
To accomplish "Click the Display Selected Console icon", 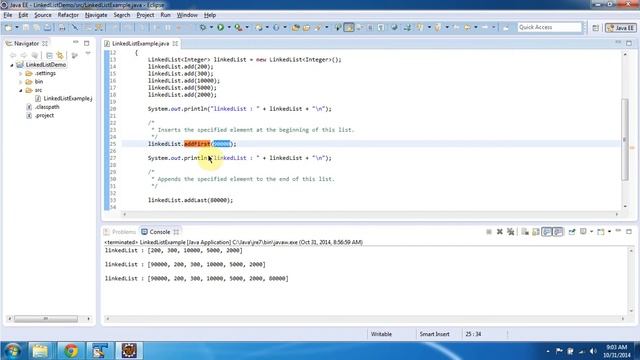I will click(x=583, y=232).
